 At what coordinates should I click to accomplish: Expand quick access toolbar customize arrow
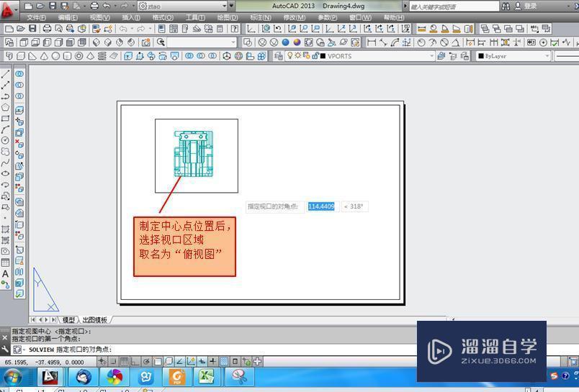(231, 6)
